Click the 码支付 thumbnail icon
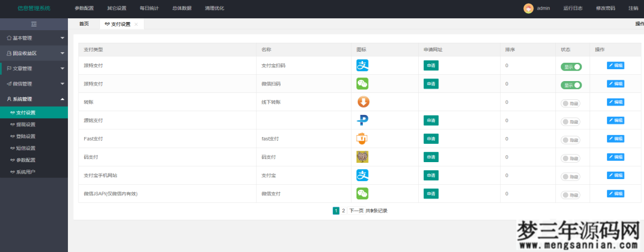This screenshot has height=252, width=644. tap(363, 156)
